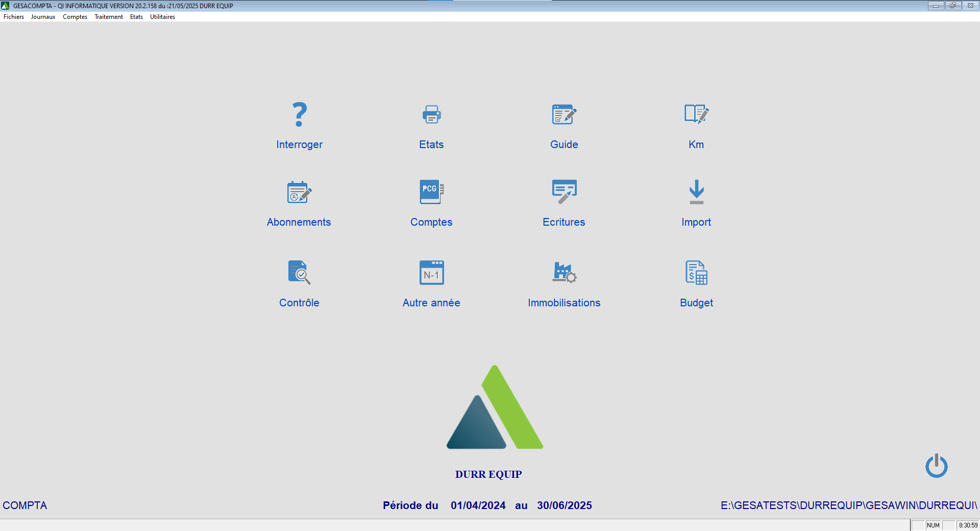
Task: Click the 8:30:59 clock in status bar
Action: click(968, 525)
